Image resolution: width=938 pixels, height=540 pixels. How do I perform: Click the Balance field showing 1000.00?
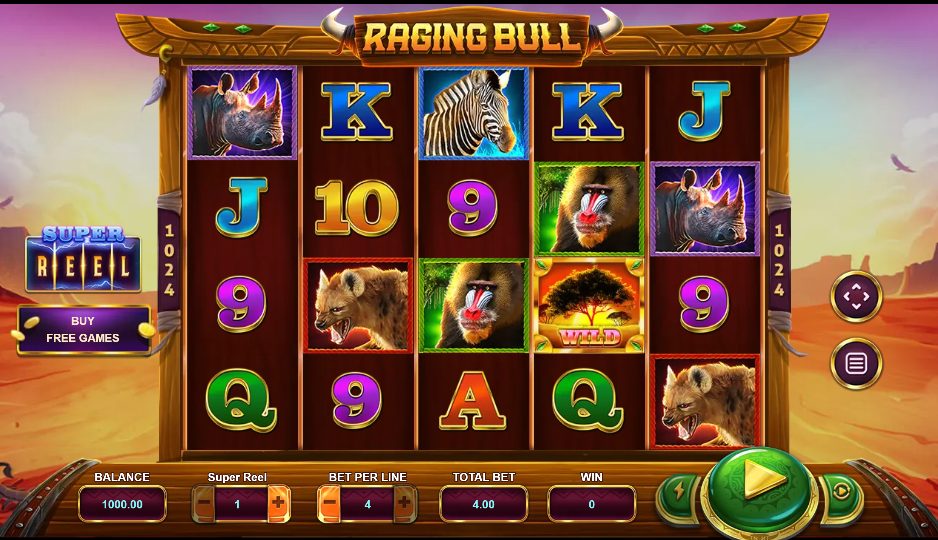(x=122, y=504)
